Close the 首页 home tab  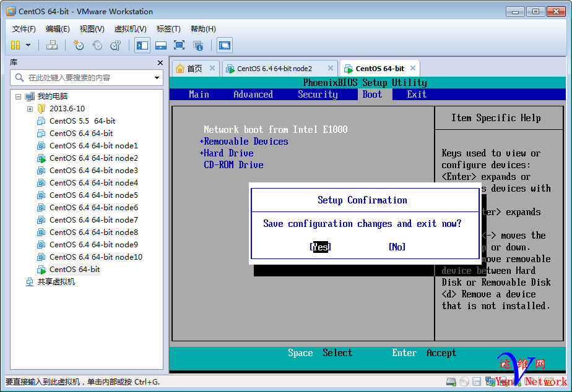[x=212, y=68]
